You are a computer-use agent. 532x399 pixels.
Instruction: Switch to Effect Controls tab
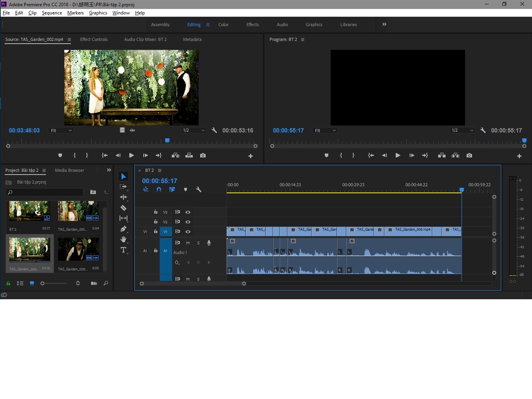click(x=94, y=39)
